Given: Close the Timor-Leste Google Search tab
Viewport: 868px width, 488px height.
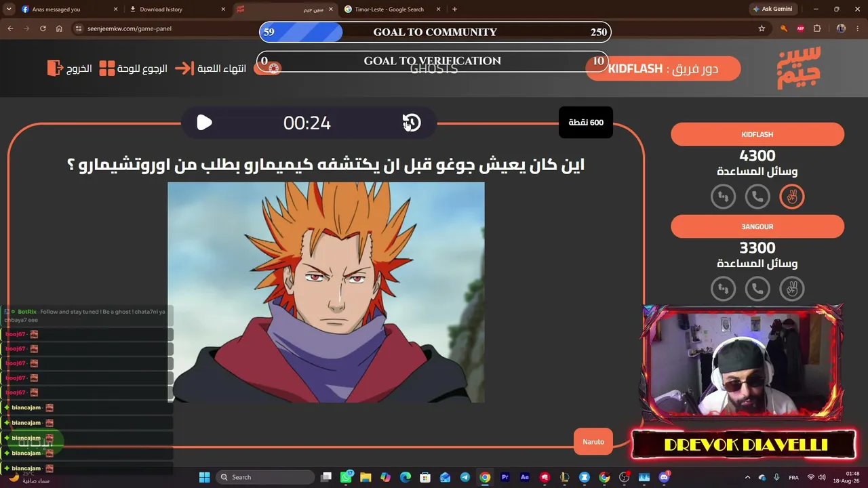Looking at the screenshot, I should pyautogui.click(x=438, y=9).
